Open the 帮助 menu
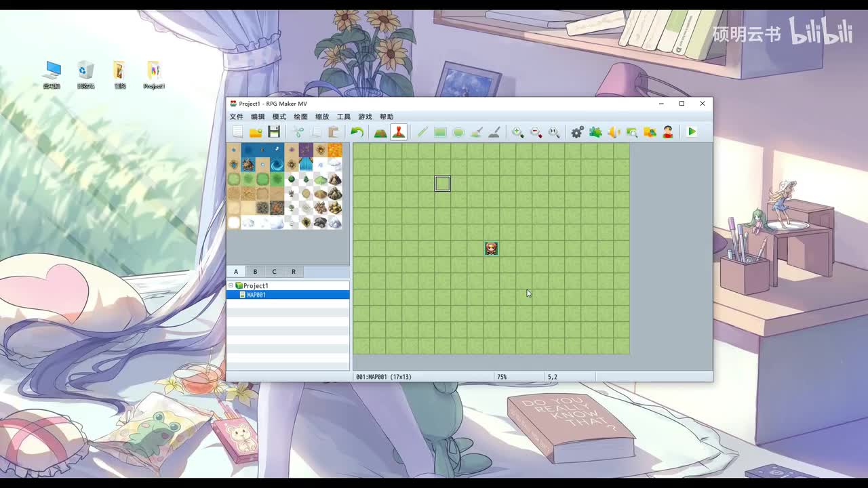This screenshot has width=868, height=488. click(x=387, y=117)
